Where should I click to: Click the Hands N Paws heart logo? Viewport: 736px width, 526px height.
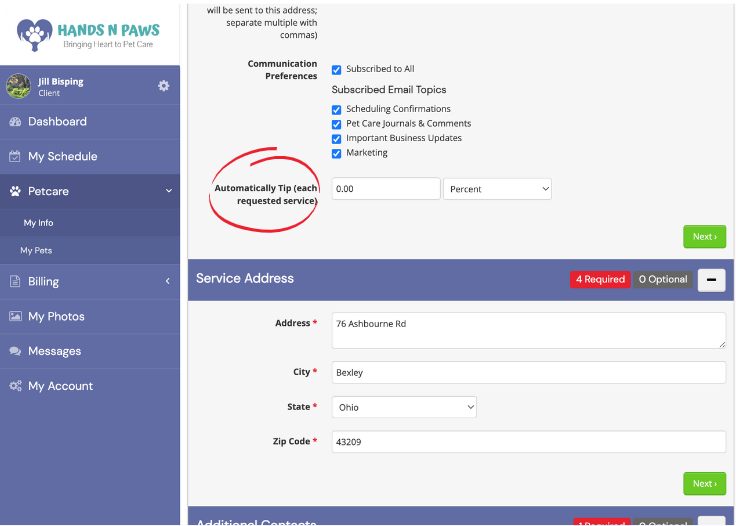tap(34, 34)
